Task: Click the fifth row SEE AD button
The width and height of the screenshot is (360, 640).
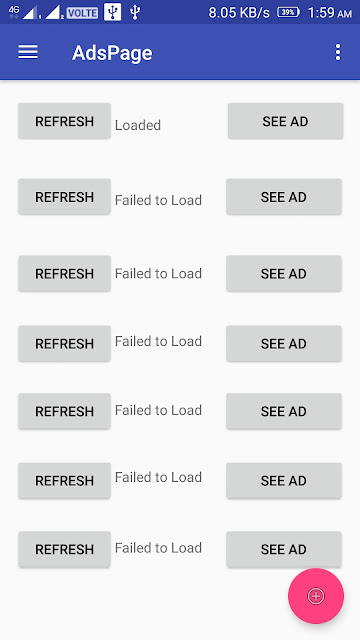Action: pyautogui.click(x=284, y=411)
